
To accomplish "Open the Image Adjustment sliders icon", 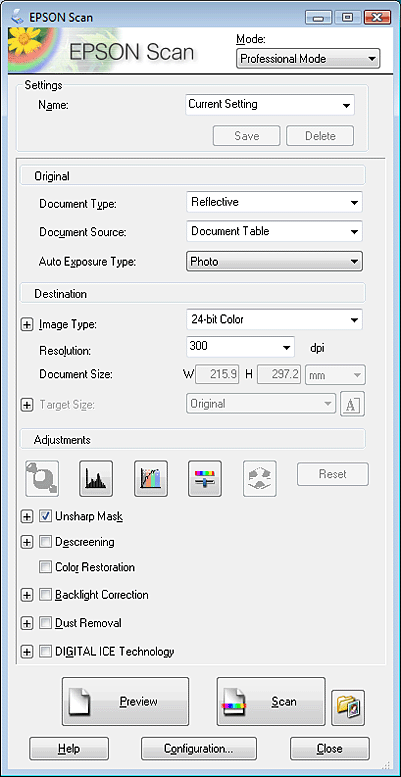I will tap(205, 479).
